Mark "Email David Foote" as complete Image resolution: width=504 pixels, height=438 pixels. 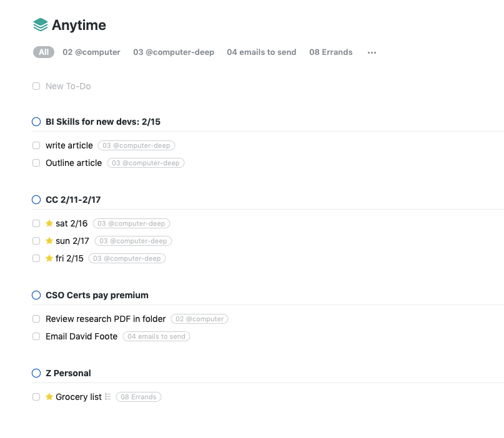tap(36, 336)
